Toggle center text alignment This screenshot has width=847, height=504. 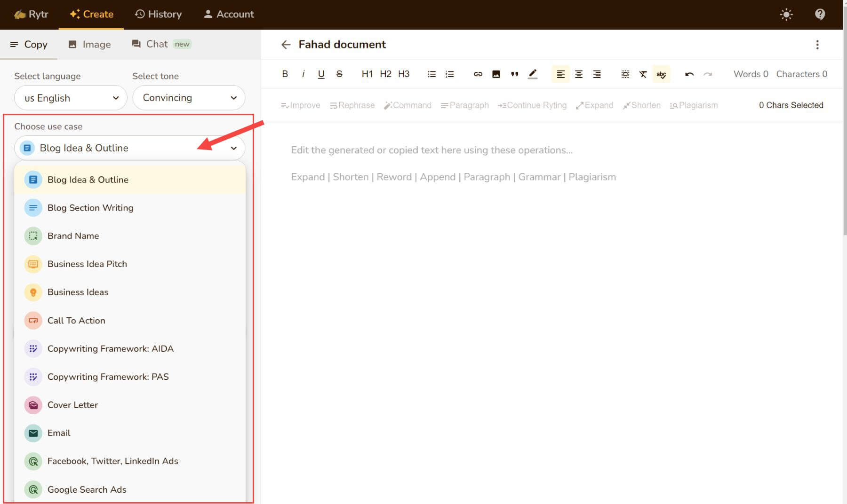click(x=578, y=74)
